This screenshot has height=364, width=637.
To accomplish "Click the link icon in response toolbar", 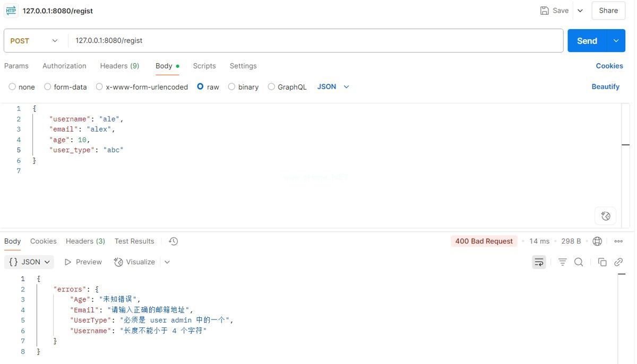I will click(x=618, y=262).
